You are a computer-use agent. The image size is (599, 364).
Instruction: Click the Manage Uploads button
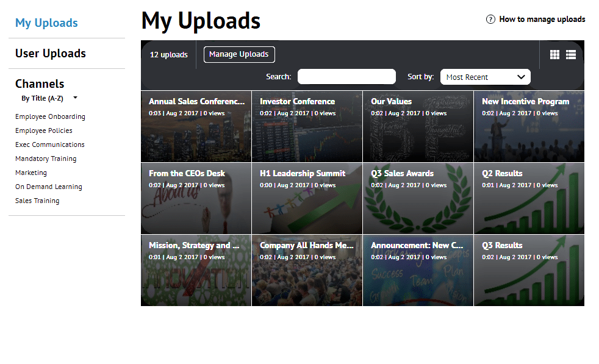[x=239, y=54]
